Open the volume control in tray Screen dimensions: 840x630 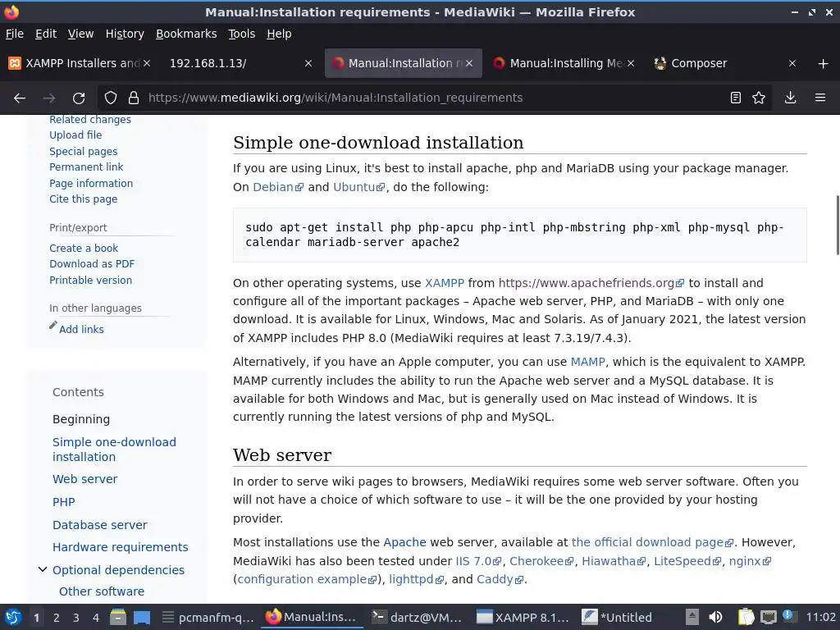(715, 618)
